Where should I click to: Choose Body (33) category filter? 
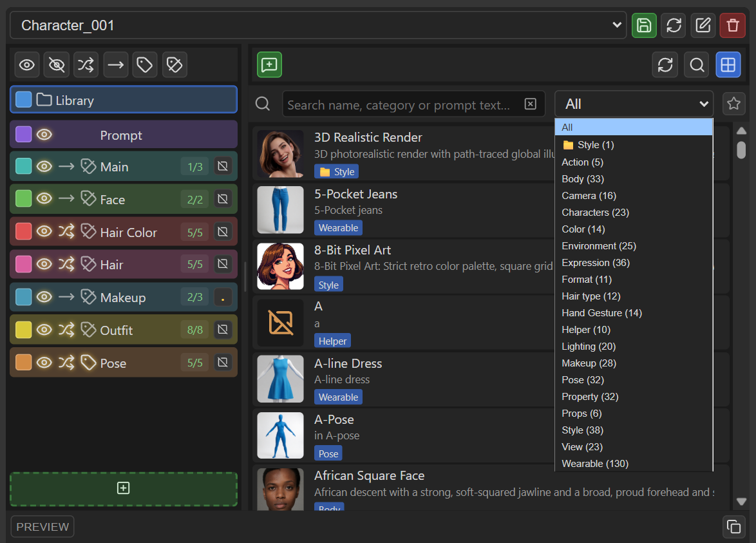[634, 179]
